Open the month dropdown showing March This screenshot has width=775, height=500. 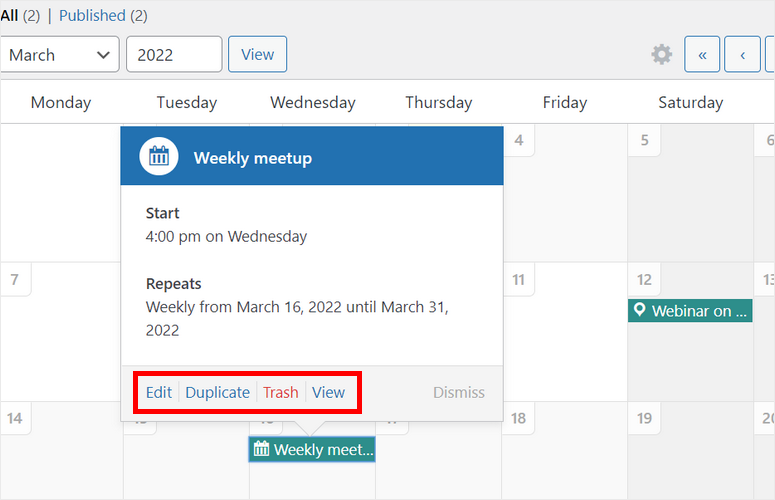tap(60, 55)
